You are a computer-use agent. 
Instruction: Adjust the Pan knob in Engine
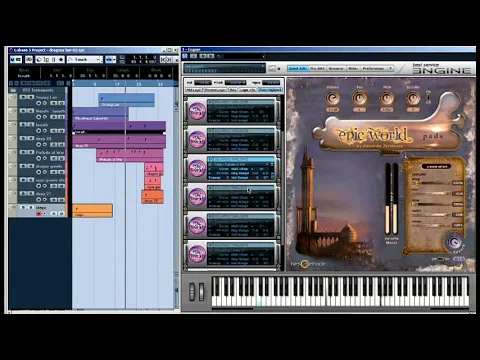point(359,98)
